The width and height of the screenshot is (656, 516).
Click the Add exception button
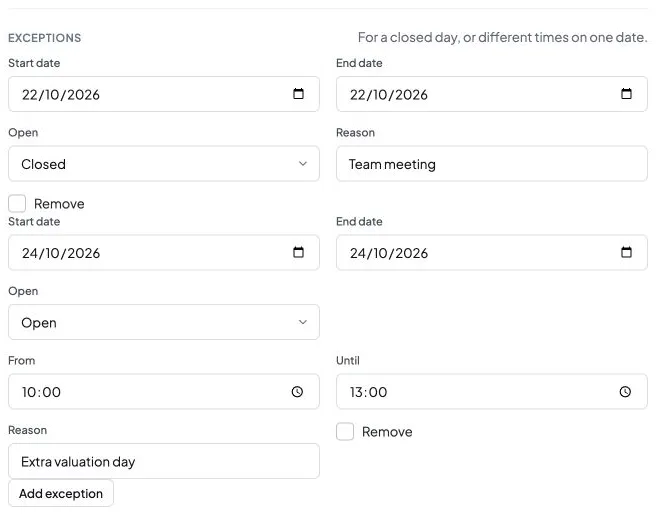61,493
